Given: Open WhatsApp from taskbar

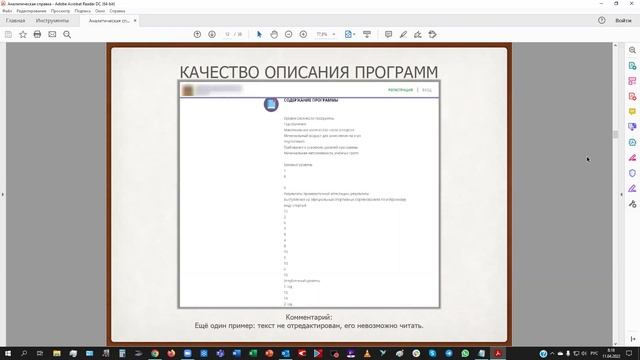Looking at the screenshot, I should [465, 353].
